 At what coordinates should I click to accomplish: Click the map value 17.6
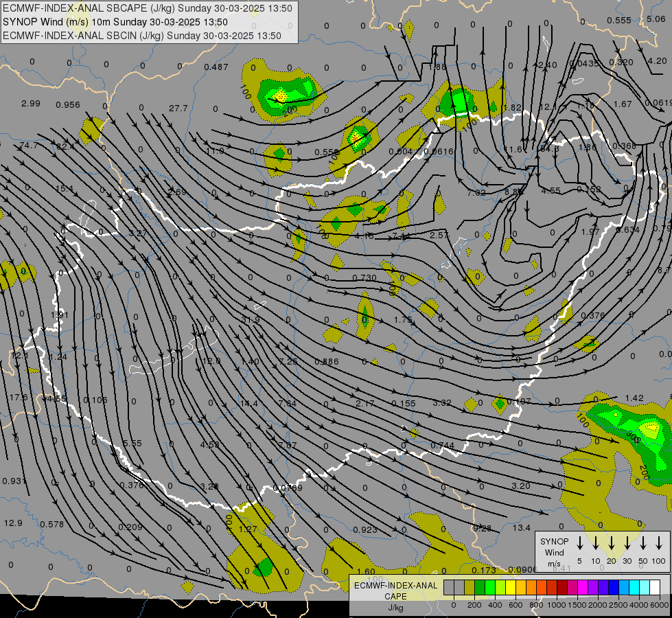pos(19,397)
